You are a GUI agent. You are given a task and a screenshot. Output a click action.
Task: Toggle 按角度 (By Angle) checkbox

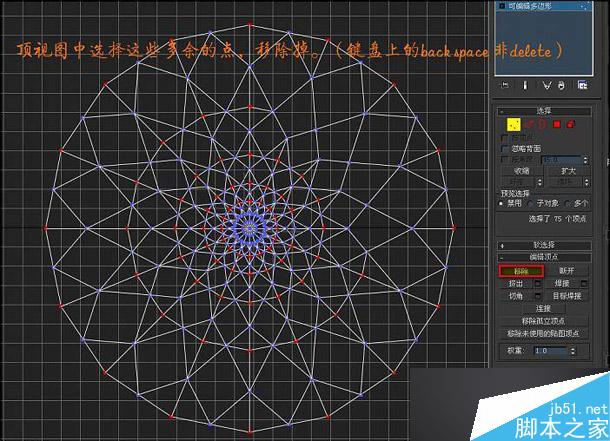point(505,159)
